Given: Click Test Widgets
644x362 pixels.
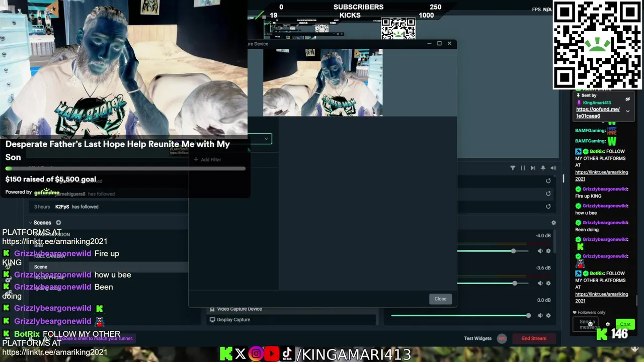Looking at the screenshot, I should (x=477, y=338).
